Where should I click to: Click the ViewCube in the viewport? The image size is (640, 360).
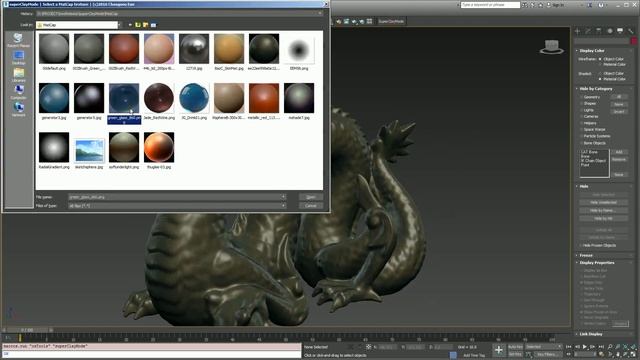tap(551, 47)
